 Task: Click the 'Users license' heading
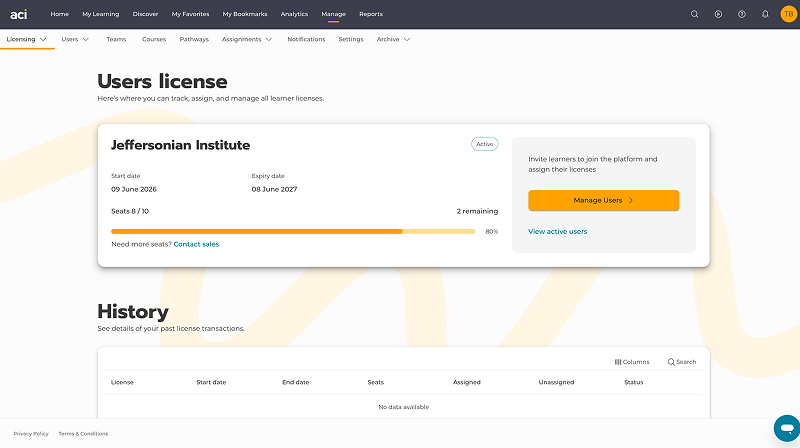(x=163, y=82)
